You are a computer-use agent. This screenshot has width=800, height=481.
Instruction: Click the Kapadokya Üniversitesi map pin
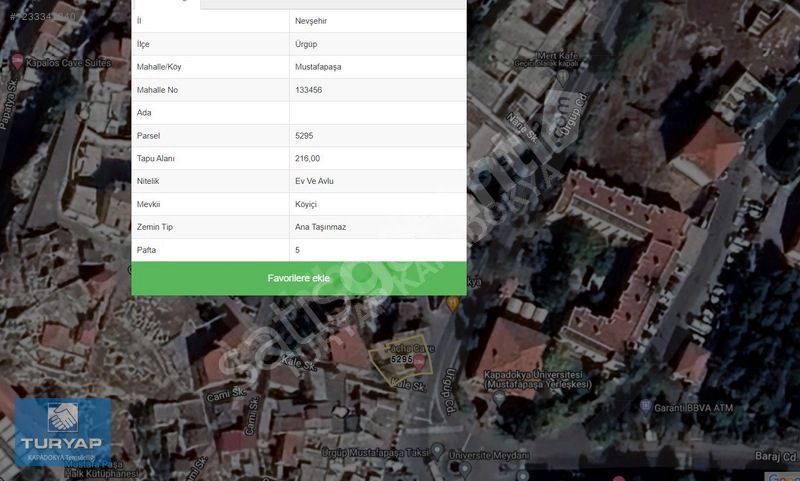coord(499,397)
